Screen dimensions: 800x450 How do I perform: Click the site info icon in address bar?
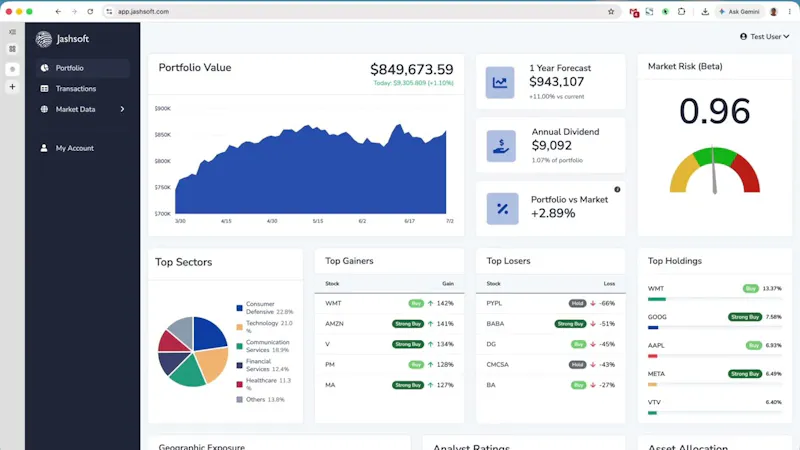coord(109,11)
